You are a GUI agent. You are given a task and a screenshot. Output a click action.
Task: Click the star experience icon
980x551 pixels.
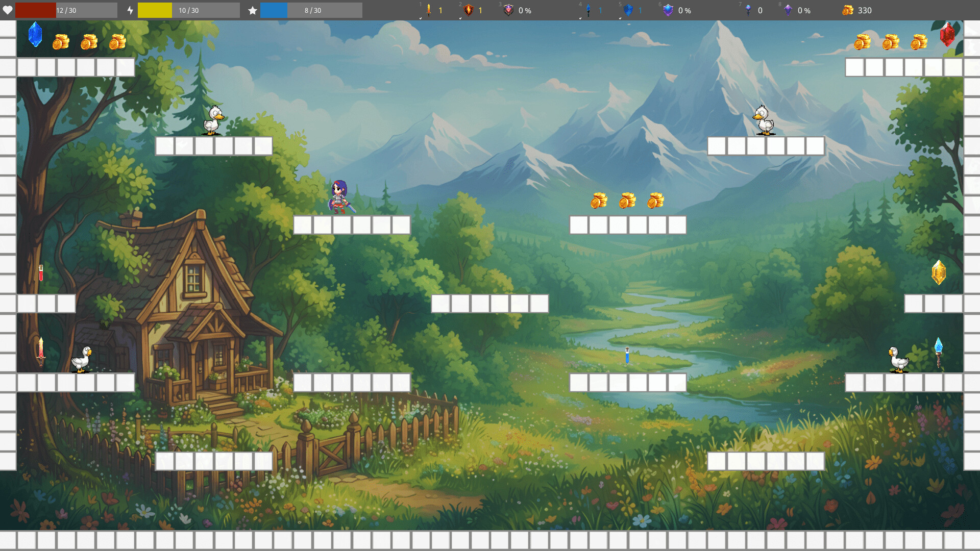[x=252, y=10]
